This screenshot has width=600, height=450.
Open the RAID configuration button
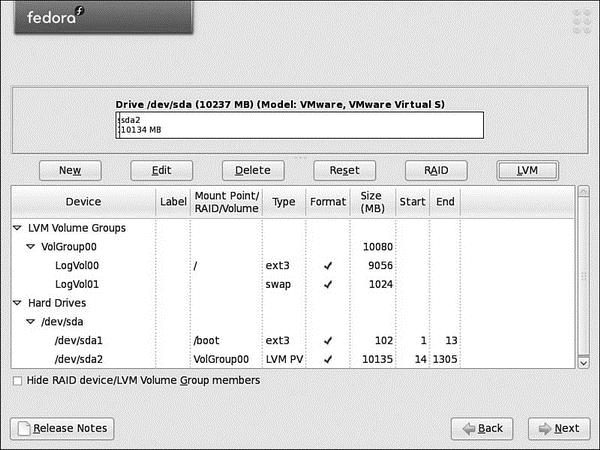pyautogui.click(x=436, y=170)
